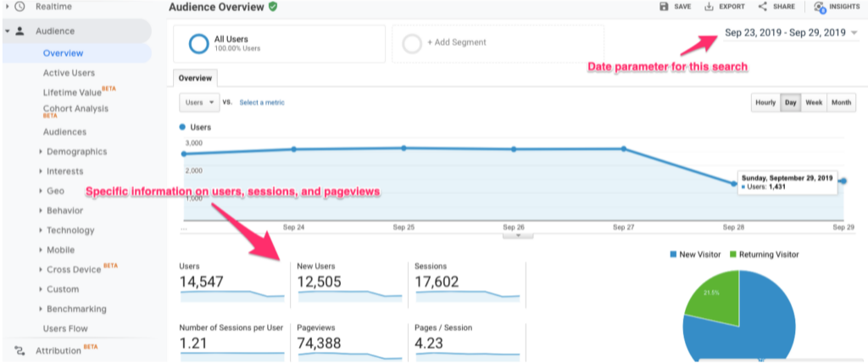Expand the Realtime menu section
Viewport: 868px width, 363px height.
point(7,7)
